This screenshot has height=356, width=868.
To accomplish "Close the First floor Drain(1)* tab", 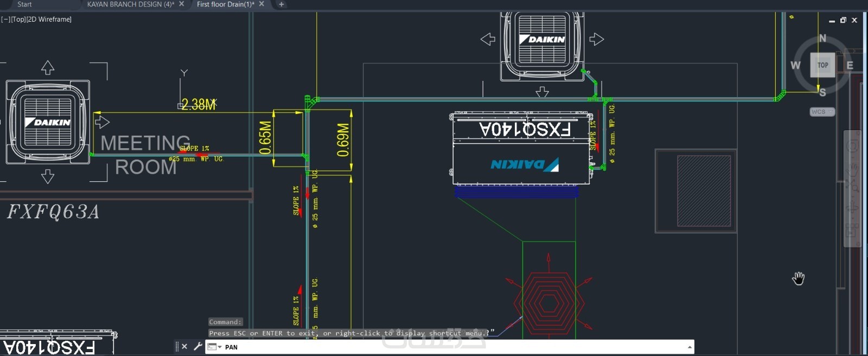I will pos(261,4).
